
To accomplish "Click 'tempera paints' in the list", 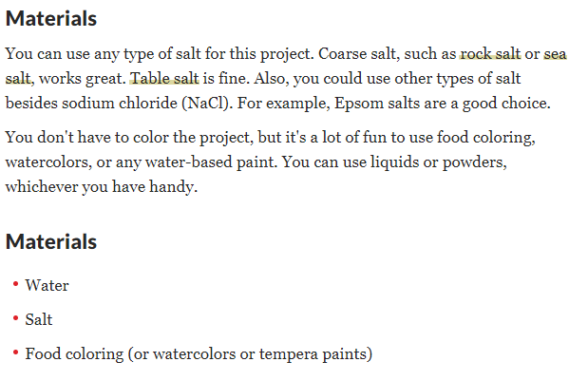I will [x=315, y=354].
